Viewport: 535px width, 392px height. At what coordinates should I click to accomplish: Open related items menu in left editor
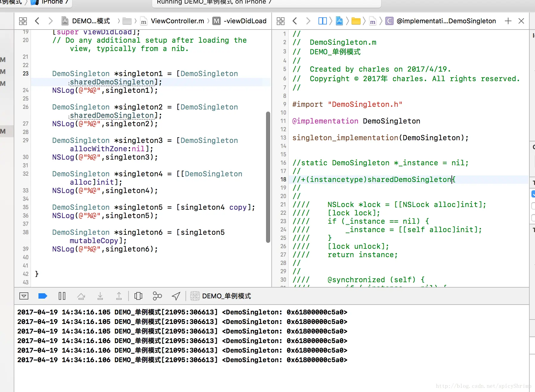[x=23, y=21]
